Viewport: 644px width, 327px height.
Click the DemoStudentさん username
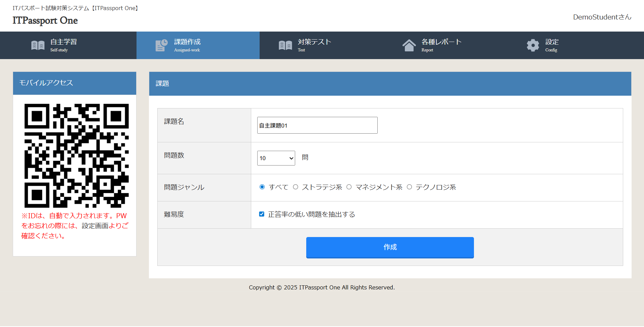(x=601, y=17)
